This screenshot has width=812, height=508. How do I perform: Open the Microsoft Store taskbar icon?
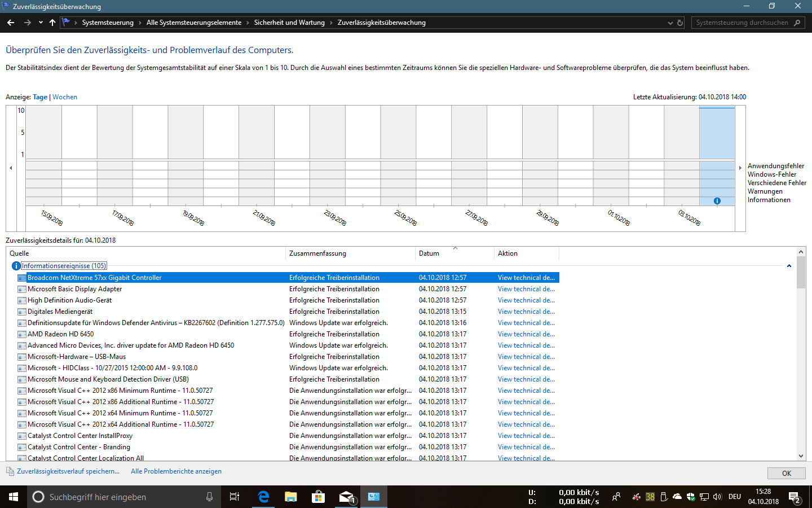318,497
